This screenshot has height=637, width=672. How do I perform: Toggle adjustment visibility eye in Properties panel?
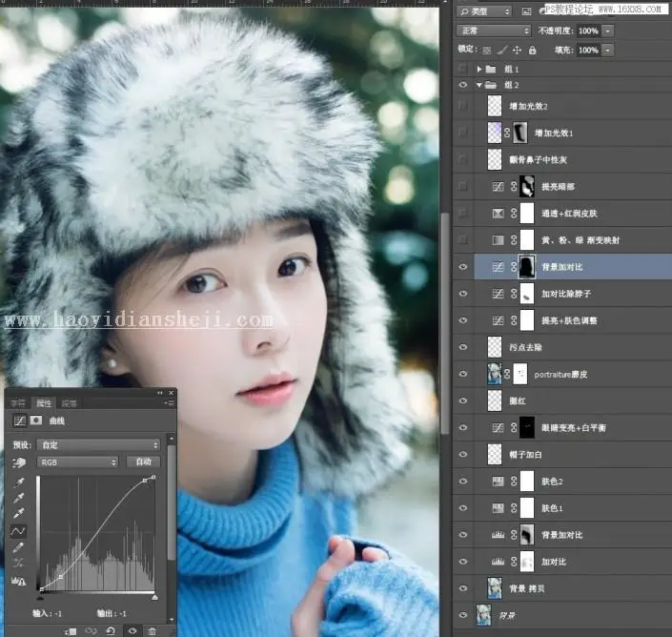coord(132,631)
